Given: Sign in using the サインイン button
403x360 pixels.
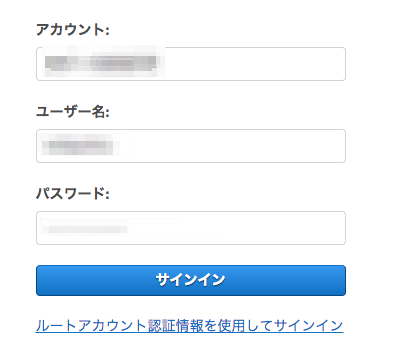Looking at the screenshot, I should click(x=191, y=280).
